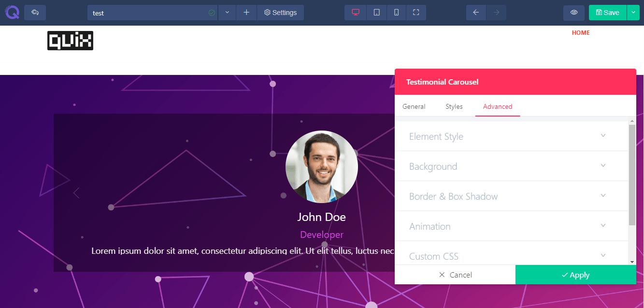Apply the Testimonial Carousel changes
The width and height of the screenshot is (644, 308).
click(x=575, y=275)
